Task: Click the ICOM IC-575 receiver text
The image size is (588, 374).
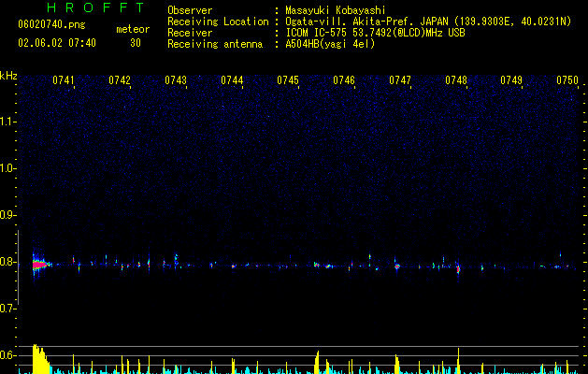Action: click(375, 33)
